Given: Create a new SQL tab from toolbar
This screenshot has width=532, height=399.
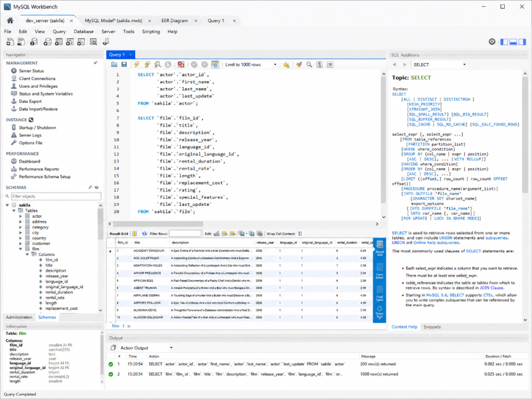Looking at the screenshot, I should pyautogui.click(x=10, y=41).
